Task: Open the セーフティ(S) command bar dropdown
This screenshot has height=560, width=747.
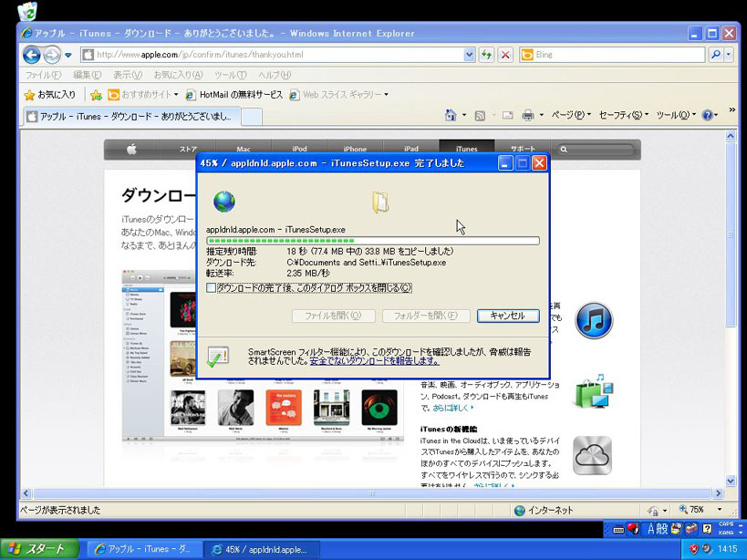Action: pyautogui.click(x=623, y=115)
